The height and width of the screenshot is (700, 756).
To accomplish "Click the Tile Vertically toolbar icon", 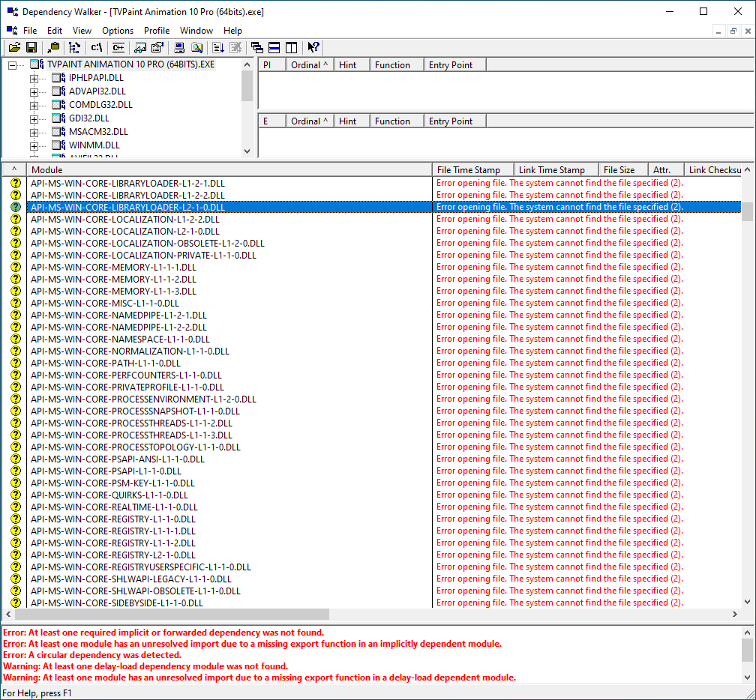I will point(291,47).
